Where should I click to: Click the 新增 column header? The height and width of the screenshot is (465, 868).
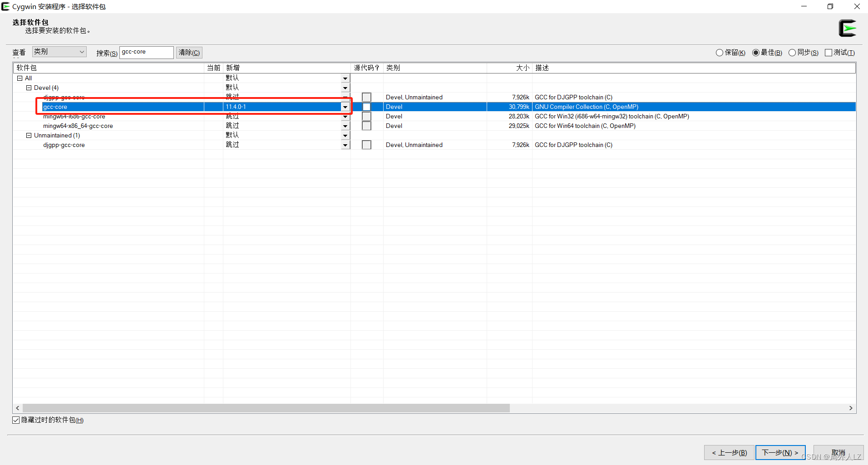[287, 68]
